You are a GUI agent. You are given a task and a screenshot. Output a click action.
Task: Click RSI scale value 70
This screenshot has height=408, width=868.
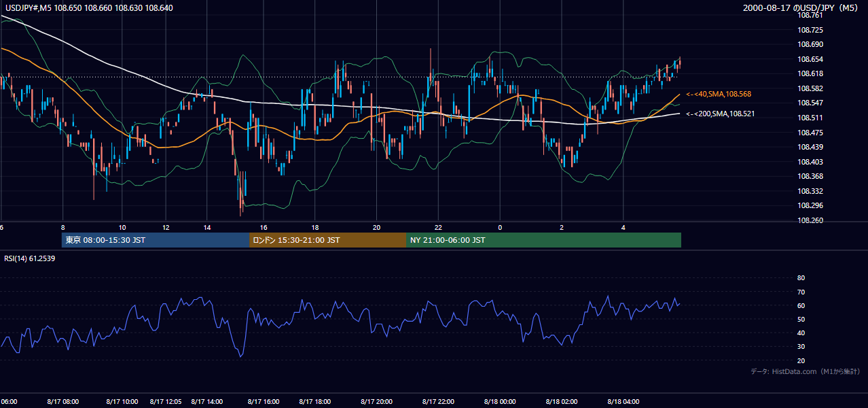point(801,292)
